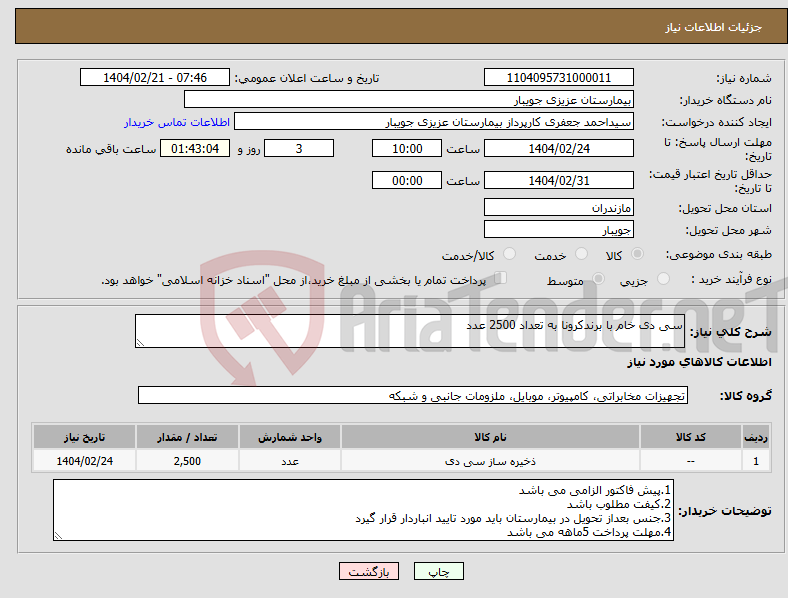Open the اطلاعات تماس خریدار link
The image size is (788, 598).
point(177,122)
